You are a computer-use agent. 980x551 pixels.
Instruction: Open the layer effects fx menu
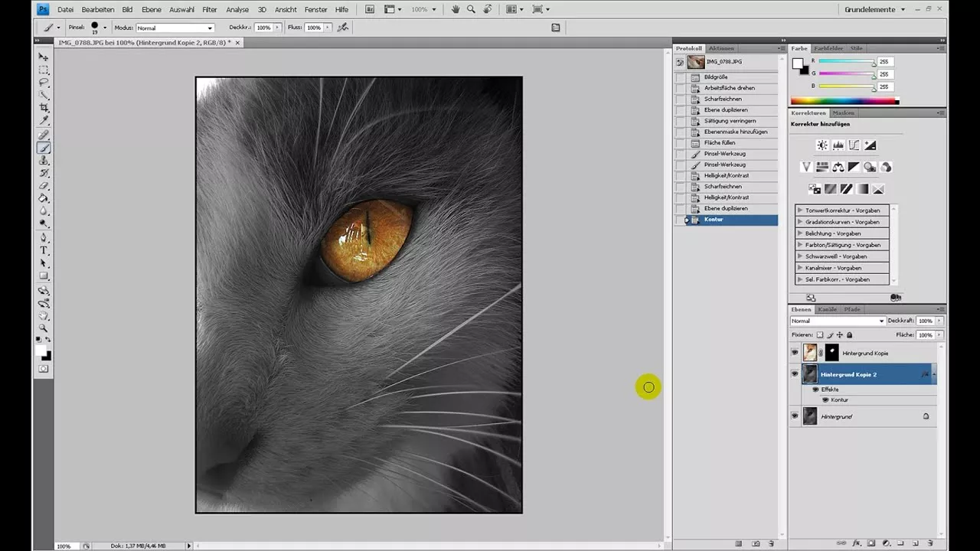pyautogui.click(x=856, y=543)
